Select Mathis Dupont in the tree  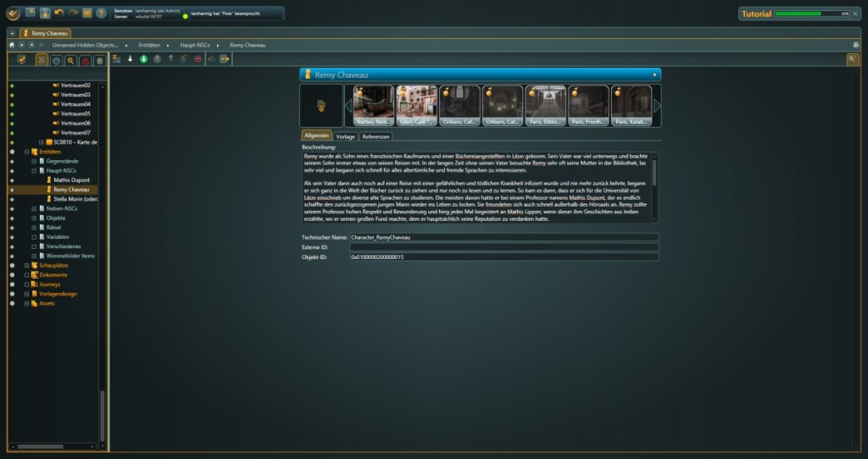click(72, 180)
